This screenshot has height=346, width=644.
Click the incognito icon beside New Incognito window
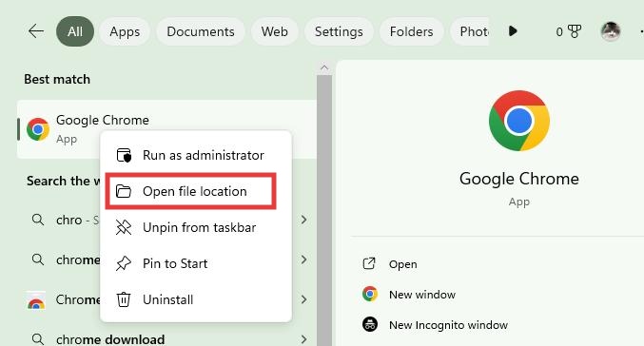point(370,324)
